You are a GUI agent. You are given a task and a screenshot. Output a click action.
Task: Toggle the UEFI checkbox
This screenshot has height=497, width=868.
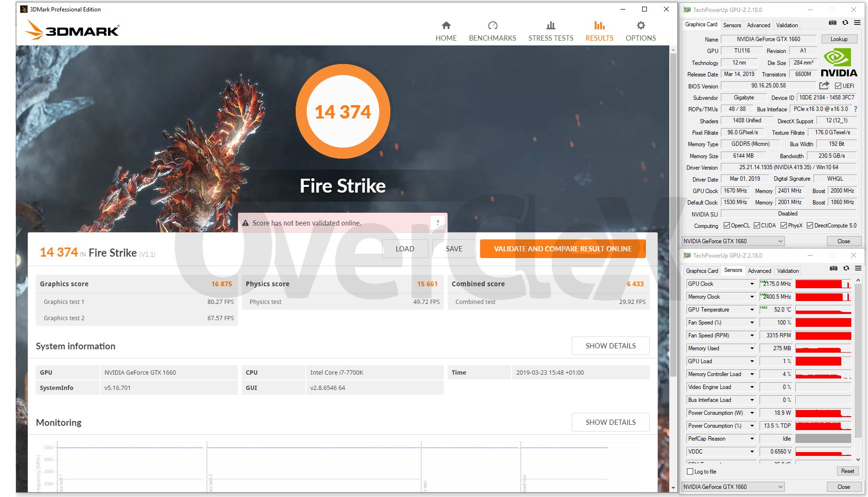tap(838, 86)
